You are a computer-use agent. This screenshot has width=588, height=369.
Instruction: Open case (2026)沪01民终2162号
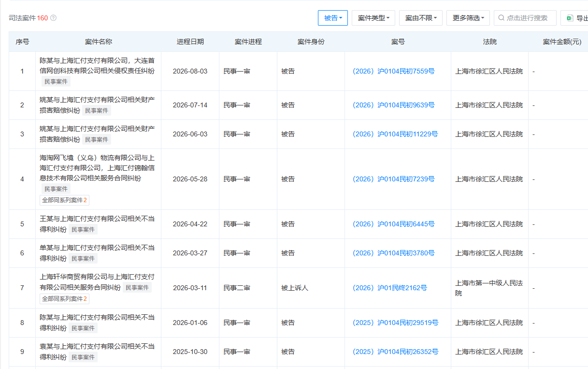pyautogui.click(x=389, y=288)
